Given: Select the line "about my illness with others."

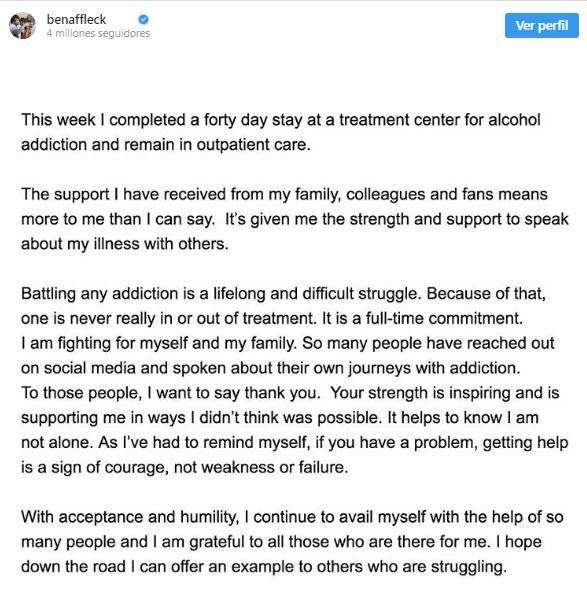Looking at the screenshot, I should [125, 244].
